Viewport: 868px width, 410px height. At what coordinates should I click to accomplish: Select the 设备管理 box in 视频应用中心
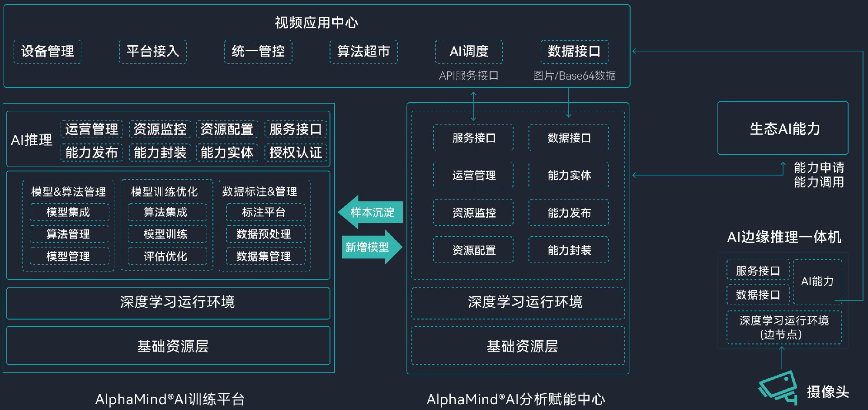(x=47, y=52)
